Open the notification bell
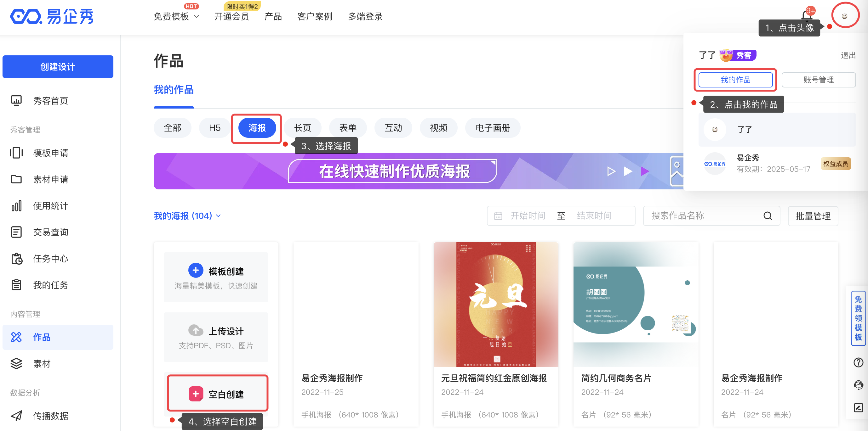 click(807, 15)
